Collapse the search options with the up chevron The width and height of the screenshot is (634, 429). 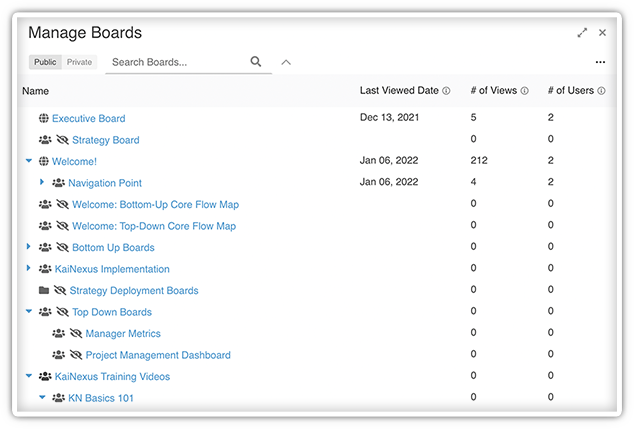tap(286, 62)
